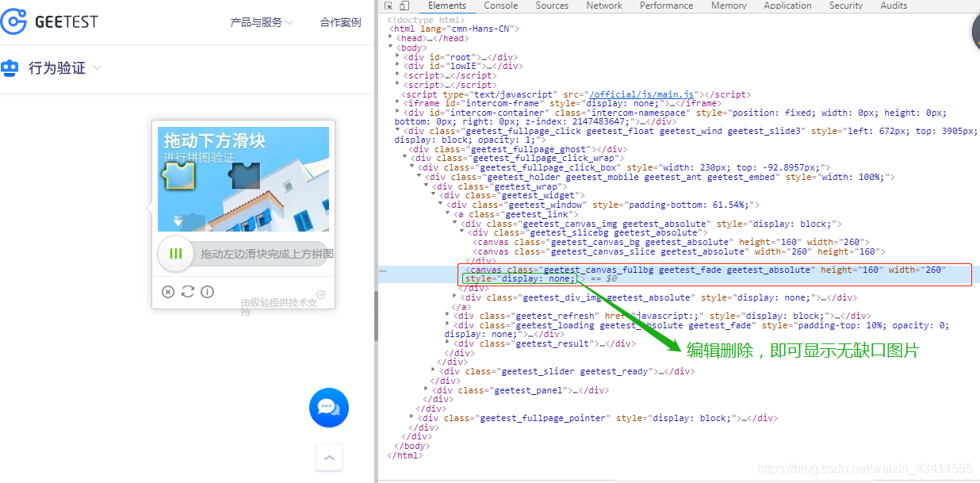Expand the geetest_slider geetest_ready node
This screenshot has width=980, height=483.
(x=434, y=371)
